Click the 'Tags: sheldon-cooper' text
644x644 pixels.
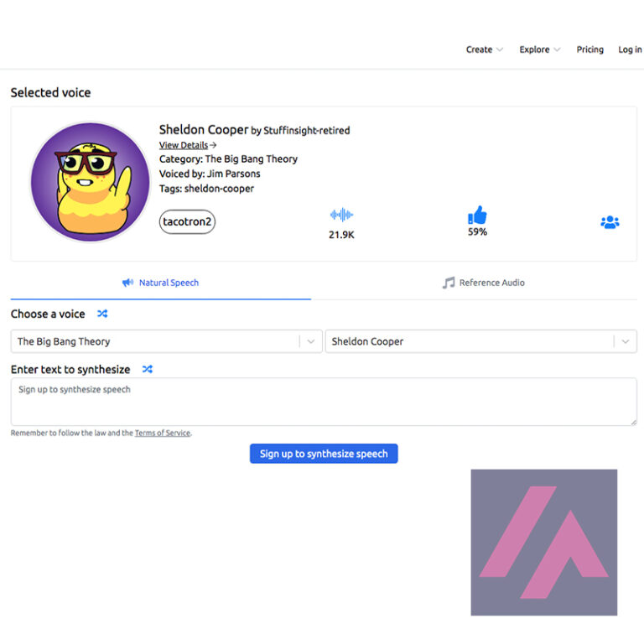pyautogui.click(x=206, y=189)
